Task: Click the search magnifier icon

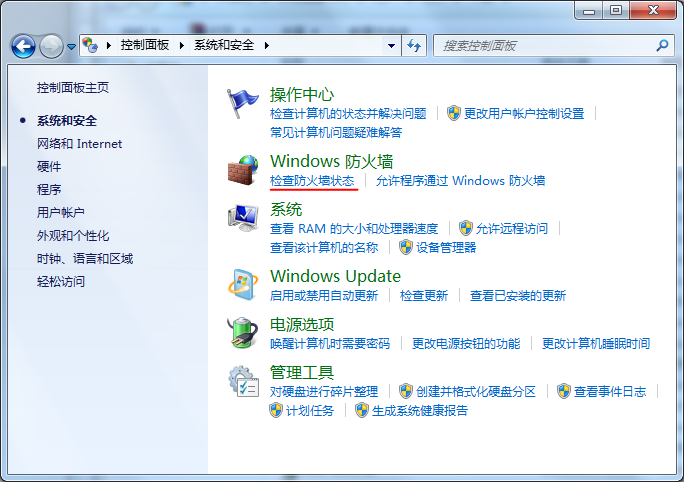Action: (x=662, y=45)
